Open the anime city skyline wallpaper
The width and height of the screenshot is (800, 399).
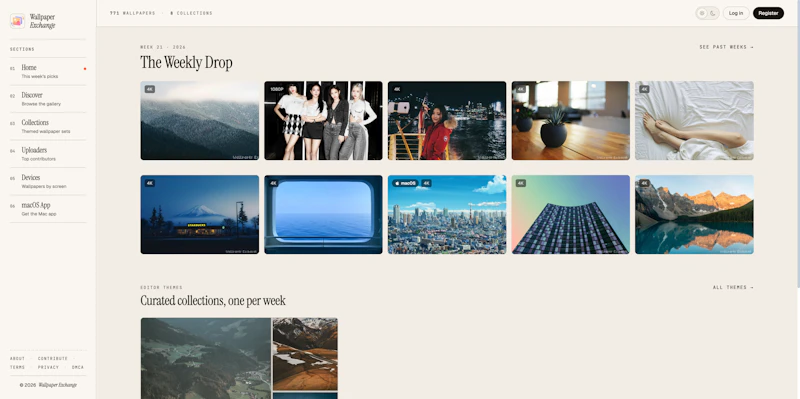(x=447, y=214)
